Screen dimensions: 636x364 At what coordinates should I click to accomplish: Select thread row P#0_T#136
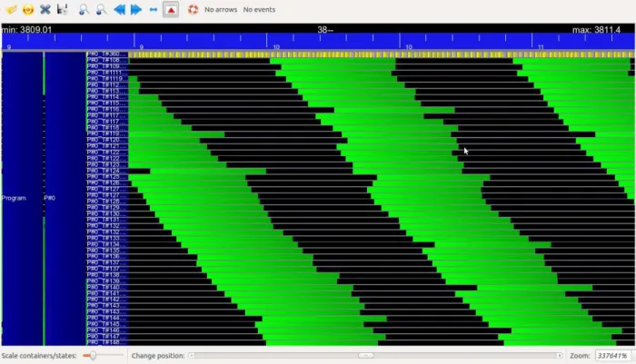click(x=106, y=257)
